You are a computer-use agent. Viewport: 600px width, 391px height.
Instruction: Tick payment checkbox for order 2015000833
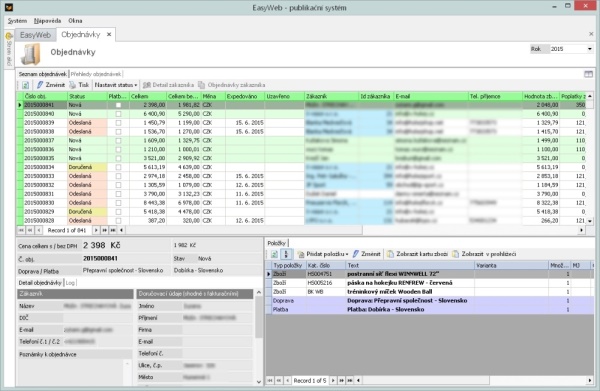(x=118, y=176)
